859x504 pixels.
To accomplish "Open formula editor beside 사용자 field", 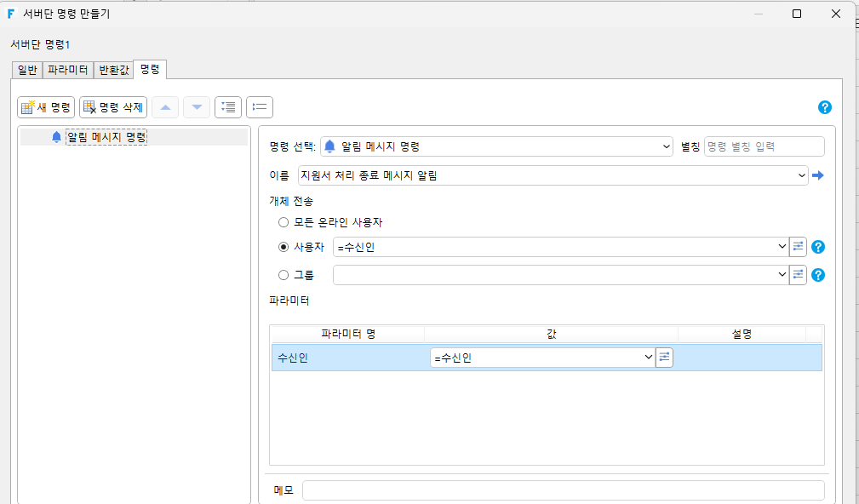I will (798, 247).
